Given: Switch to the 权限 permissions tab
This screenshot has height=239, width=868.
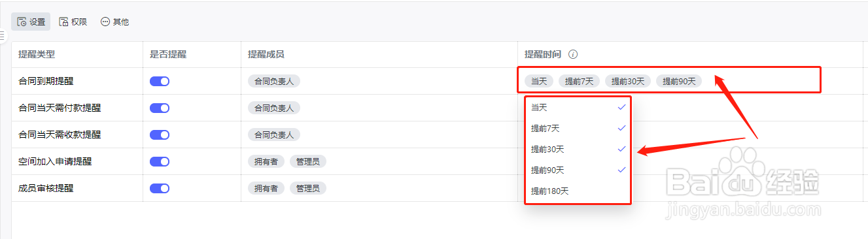Looking at the screenshot, I should tap(73, 22).
